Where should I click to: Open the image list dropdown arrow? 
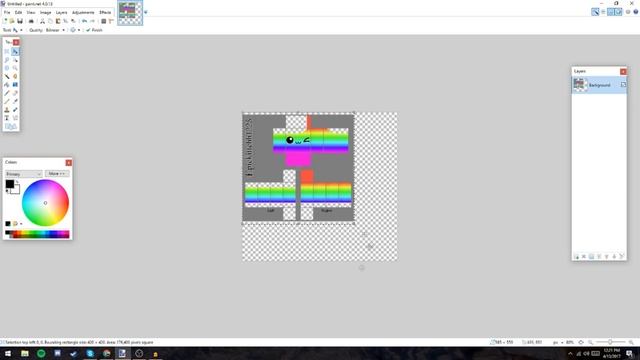pyautogui.click(x=146, y=12)
